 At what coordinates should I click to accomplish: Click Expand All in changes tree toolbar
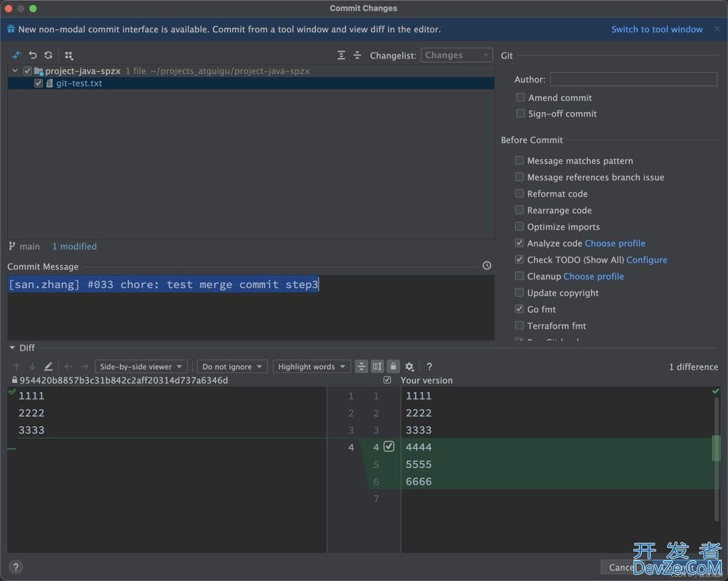click(x=342, y=55)
